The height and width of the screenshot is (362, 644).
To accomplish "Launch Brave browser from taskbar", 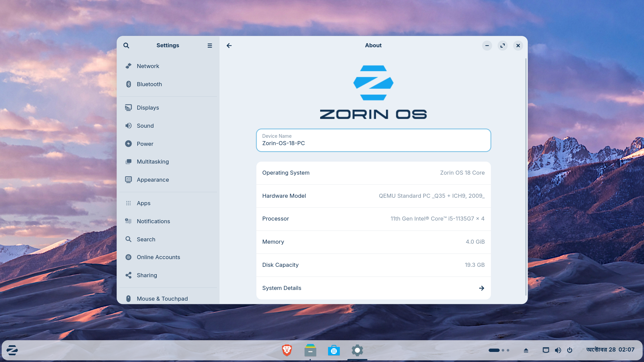I will point(287,350).
